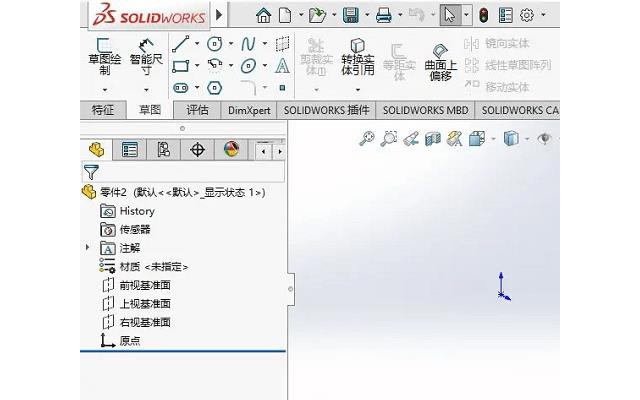Open the DimXpertManager crosshair tab
640x400 pixels.
click(x=197, y=150)
